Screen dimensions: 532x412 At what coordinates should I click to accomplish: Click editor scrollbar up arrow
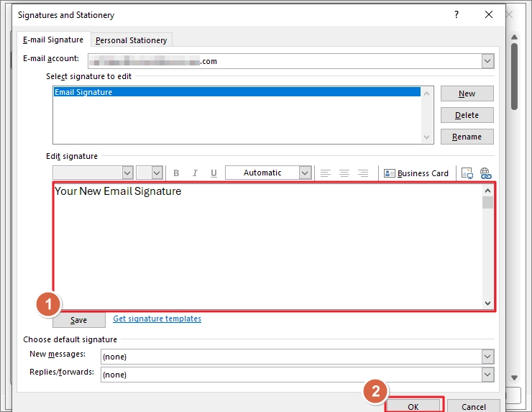point(487,191)
